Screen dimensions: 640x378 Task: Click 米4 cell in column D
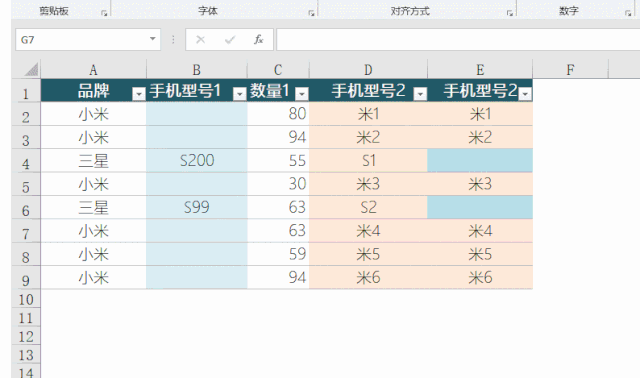(368, 231)
